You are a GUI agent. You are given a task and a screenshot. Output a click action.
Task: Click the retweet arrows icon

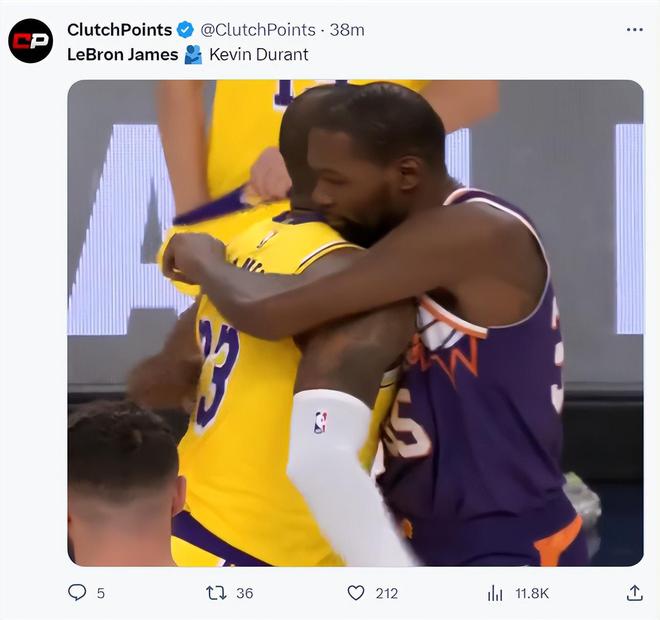point(216,593)
